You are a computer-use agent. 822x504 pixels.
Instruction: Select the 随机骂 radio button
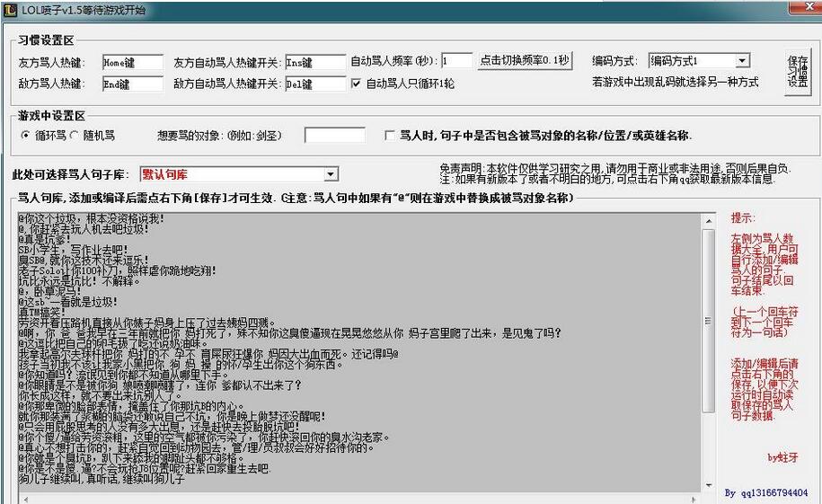pos(74,136)
